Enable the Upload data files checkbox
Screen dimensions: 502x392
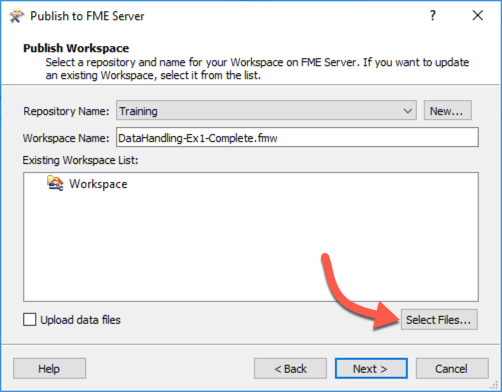pyautogui.click(x=30, y=320)
